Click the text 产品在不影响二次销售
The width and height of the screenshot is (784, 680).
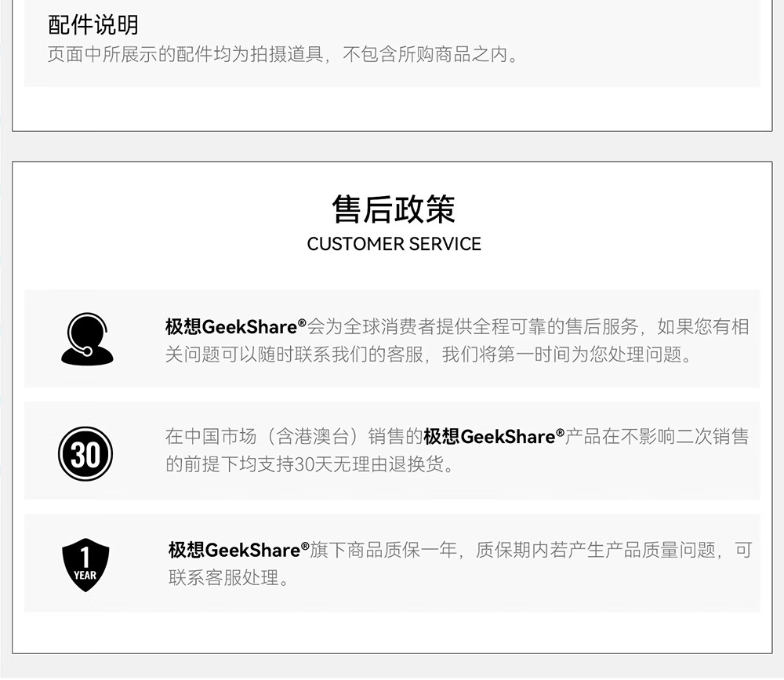pyautogui.click(x=656, y=436)
